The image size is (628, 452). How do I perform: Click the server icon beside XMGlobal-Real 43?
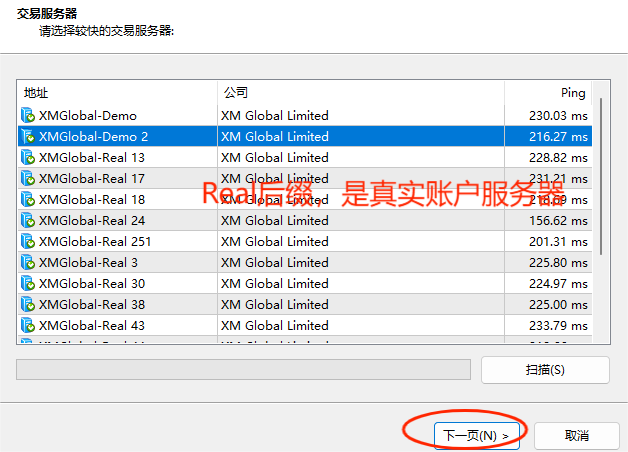coord(28,325)
